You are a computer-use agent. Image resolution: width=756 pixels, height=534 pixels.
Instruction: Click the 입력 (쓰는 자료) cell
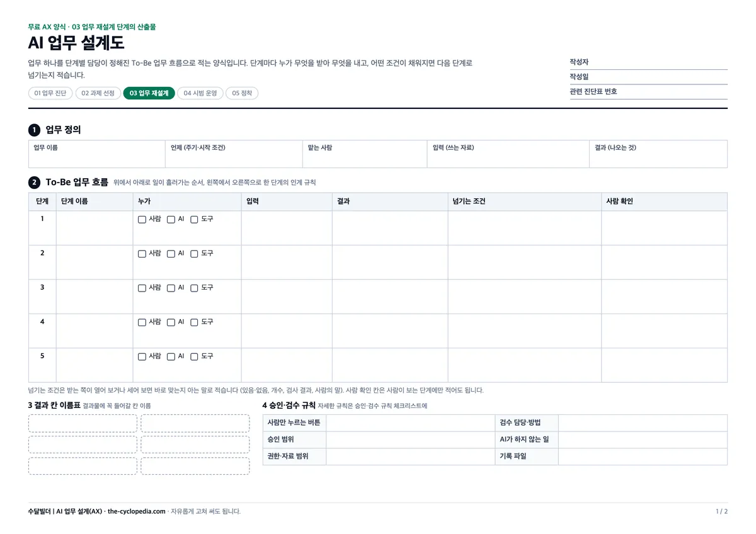click(508, 154)
